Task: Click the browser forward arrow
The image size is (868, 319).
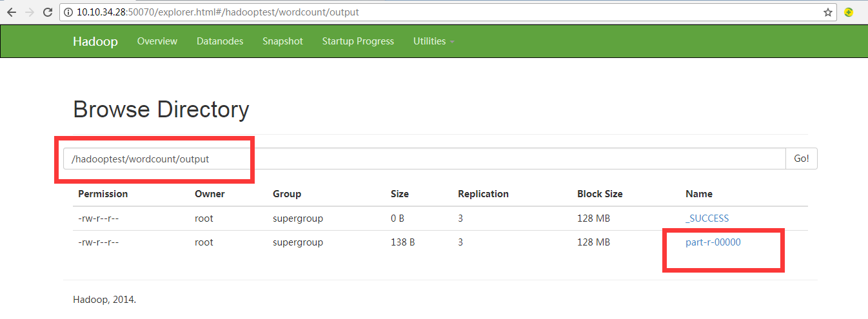Action: 30,12
